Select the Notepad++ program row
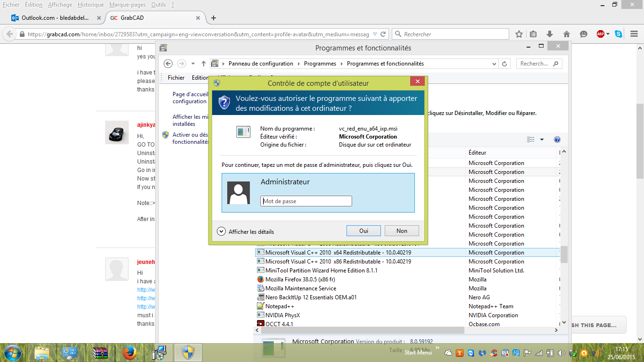The image size is (644, 362). pyautogui.click(x=408, y=306)
